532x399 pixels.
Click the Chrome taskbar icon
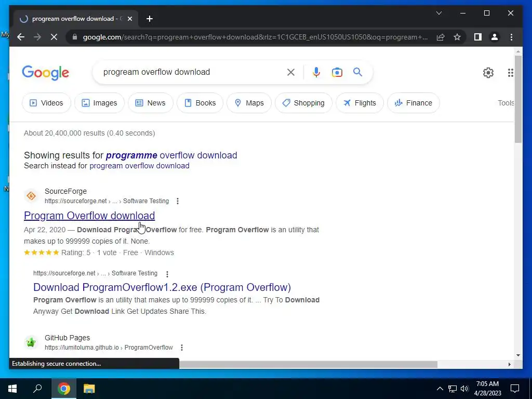click(64, 388)
